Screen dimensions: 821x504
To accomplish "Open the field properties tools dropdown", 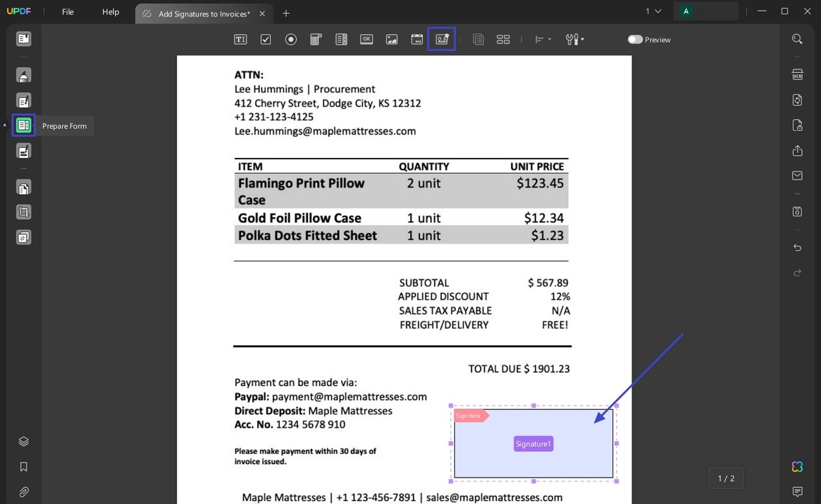I will coord(575,39).
